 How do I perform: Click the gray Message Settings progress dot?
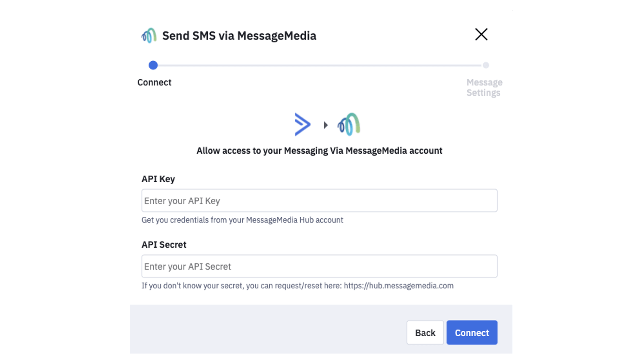click(x=485, y=65)
